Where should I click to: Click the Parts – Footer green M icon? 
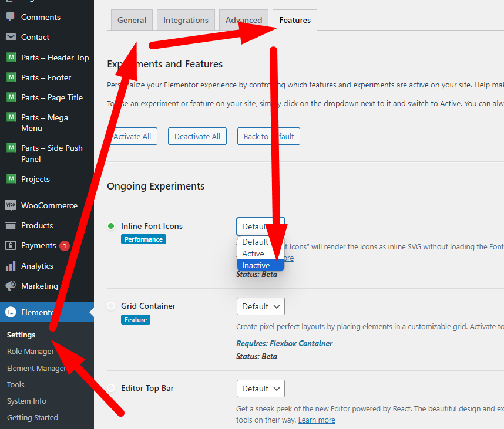coord(11,77)
